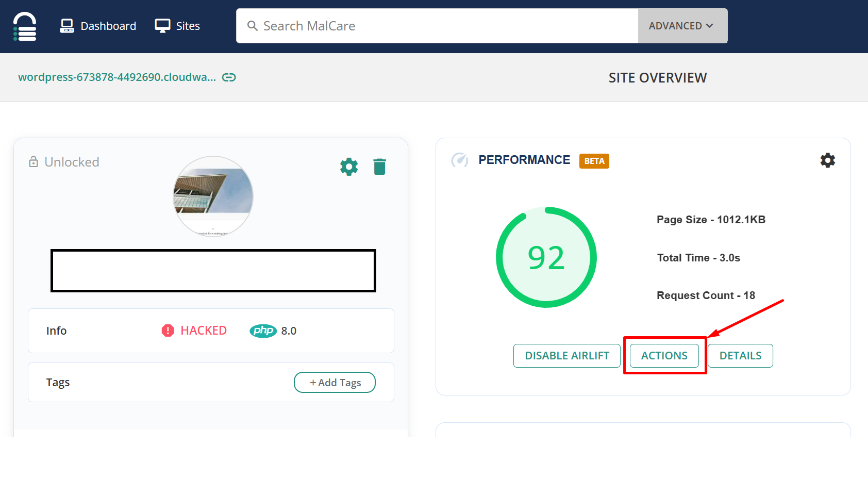Click the Performance speedometer icon
Viewport: 868px width, 495px height.
coord(460,160)
